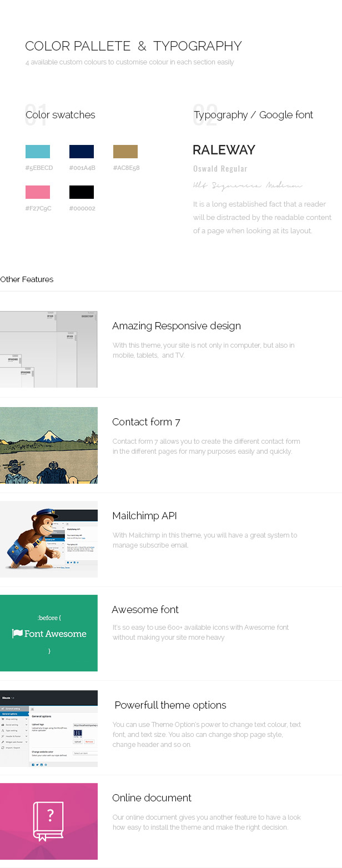The image size is (342, 868).
Task: Open the Contact form 7 painting thumbnail
Action: pyautogui.click(x=49, y=445)
